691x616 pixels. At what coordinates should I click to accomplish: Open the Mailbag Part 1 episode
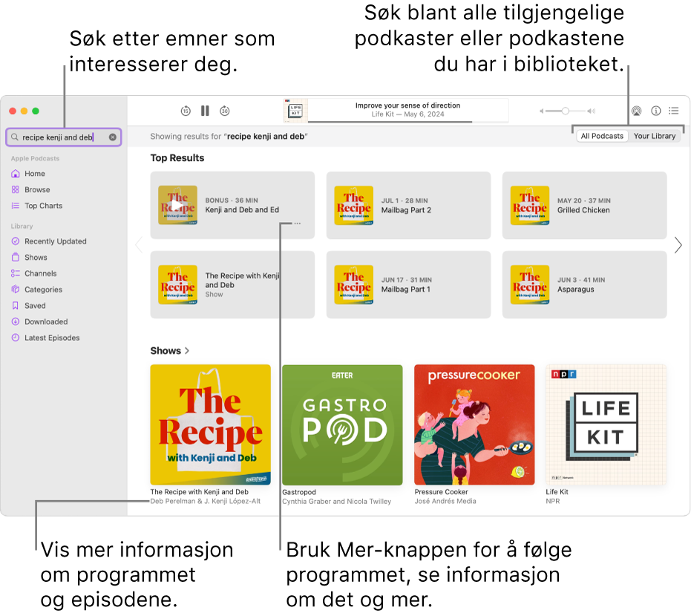408,285
